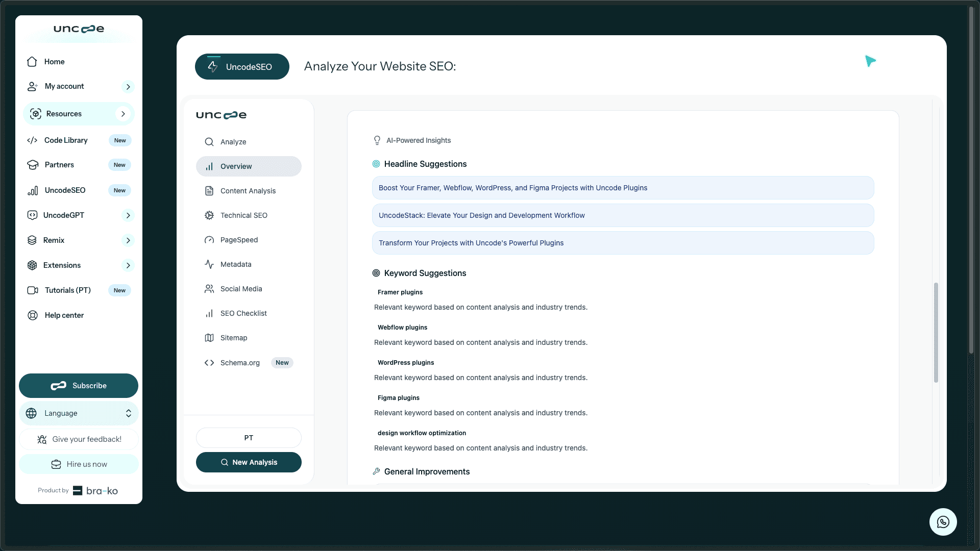Click 'design workflow optimization' keyword
Image resolution: width=980 pixels, height=551 pixels.
(422, 433)
